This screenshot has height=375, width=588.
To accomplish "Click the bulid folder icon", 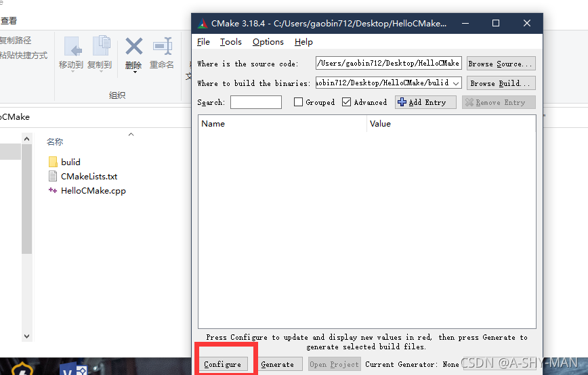I will (x=53, y=162).
